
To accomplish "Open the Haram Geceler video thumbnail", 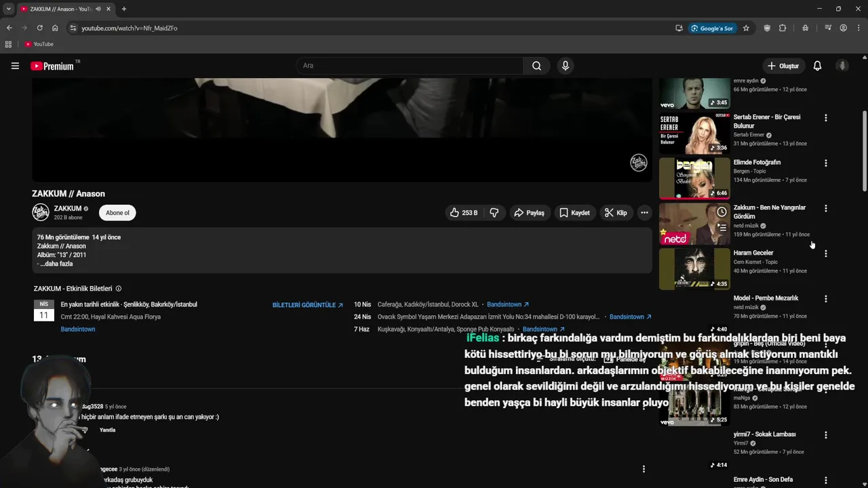I will [694, 269].
